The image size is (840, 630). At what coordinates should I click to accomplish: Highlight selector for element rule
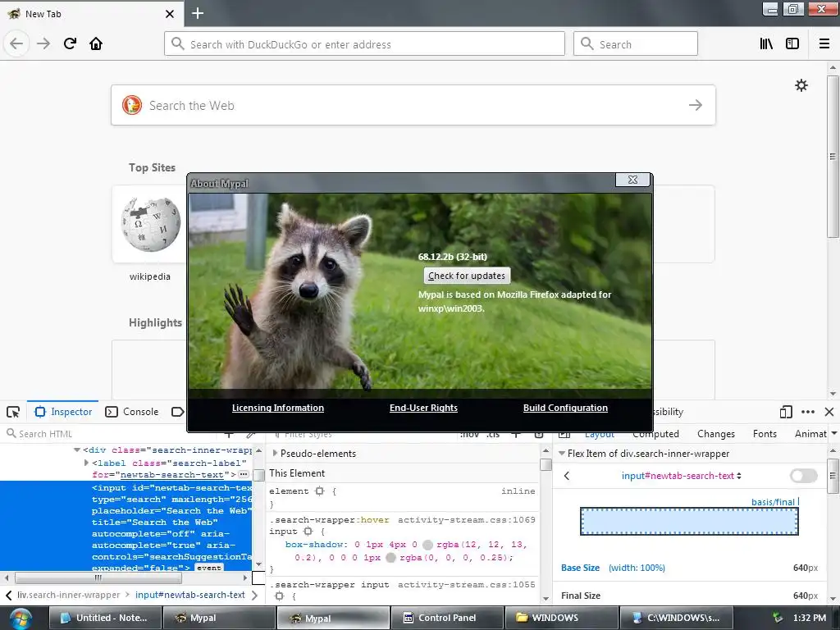[x=320, y=491]
